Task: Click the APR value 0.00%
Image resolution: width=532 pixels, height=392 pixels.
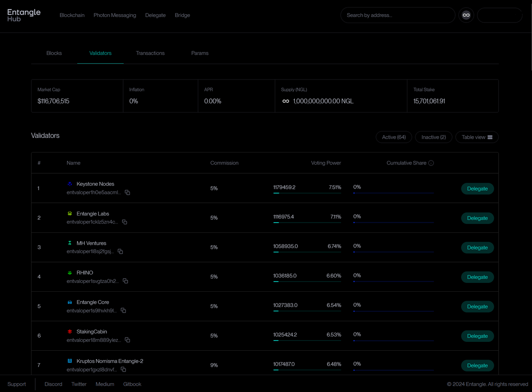Action: [x=213, y=101]
